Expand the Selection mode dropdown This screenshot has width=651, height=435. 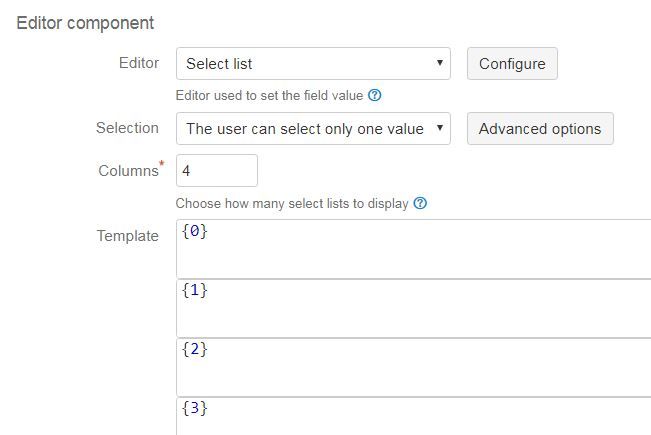(x=312, y=129)
